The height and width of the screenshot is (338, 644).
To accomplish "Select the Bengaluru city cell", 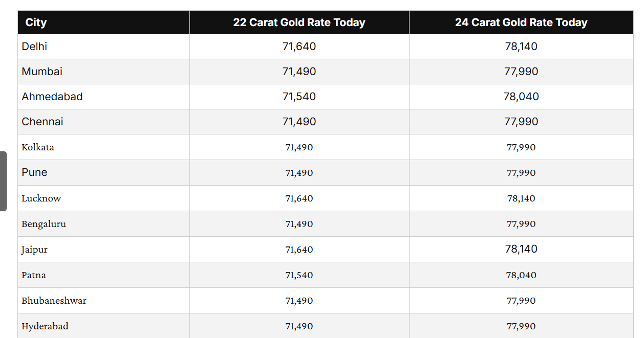I will [x=44, y=224].
